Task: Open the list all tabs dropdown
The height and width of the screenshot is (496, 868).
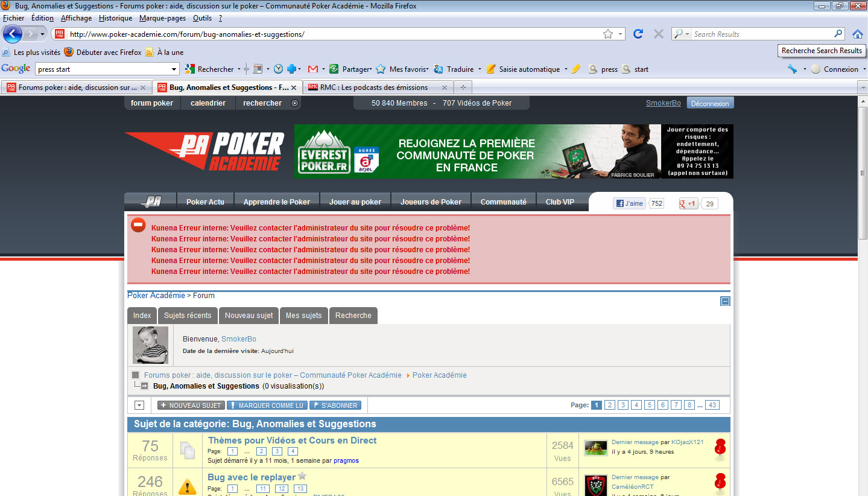Action: 862,87
